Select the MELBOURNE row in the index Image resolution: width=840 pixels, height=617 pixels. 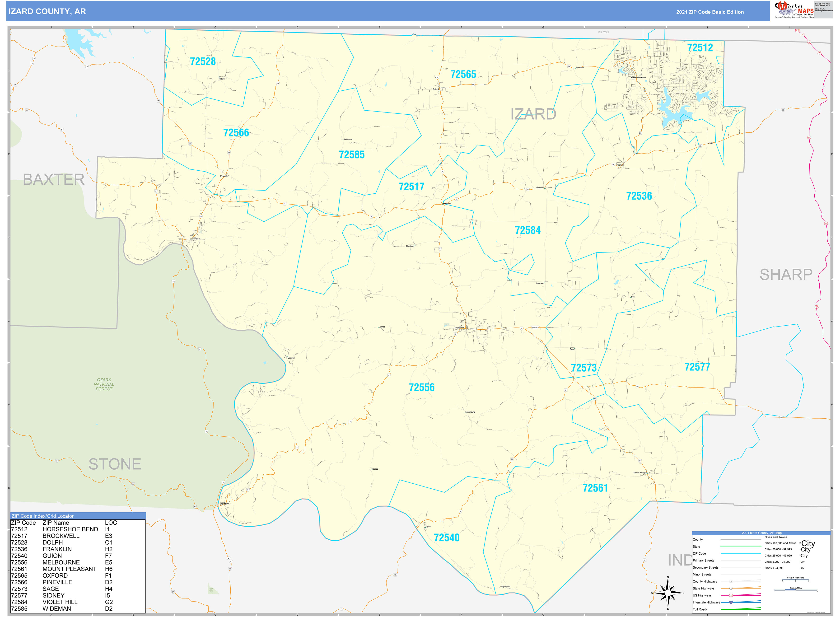pyautogui.click(x=78, y=562)
